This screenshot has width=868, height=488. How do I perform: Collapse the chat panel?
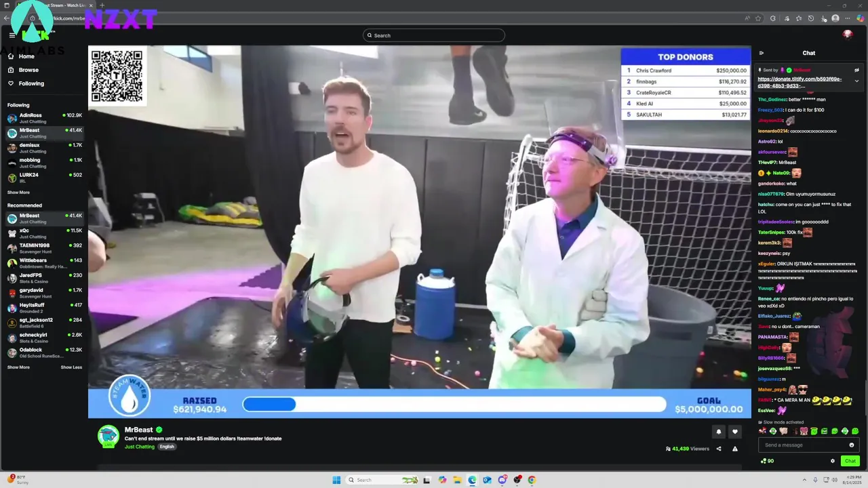[762, 53]
